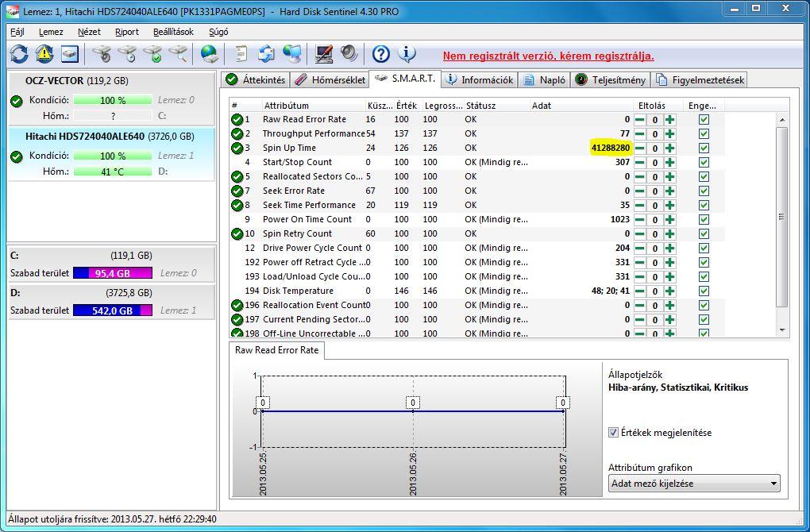Toggle enable checkbox for Power On Time Count
This screenshot has width=810, height=532.
704,219
